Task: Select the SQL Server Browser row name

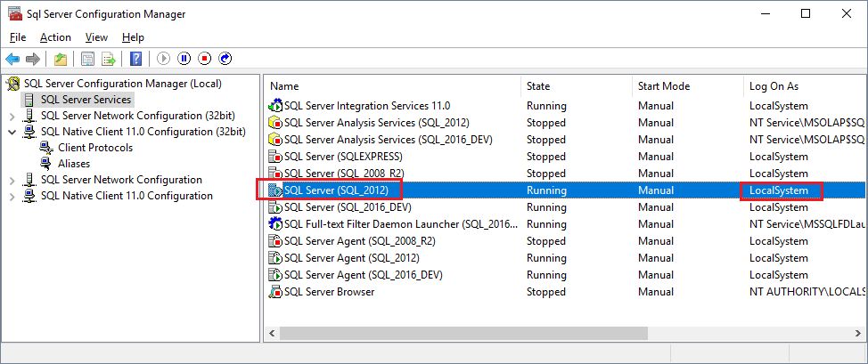Action: coord(330,292)
